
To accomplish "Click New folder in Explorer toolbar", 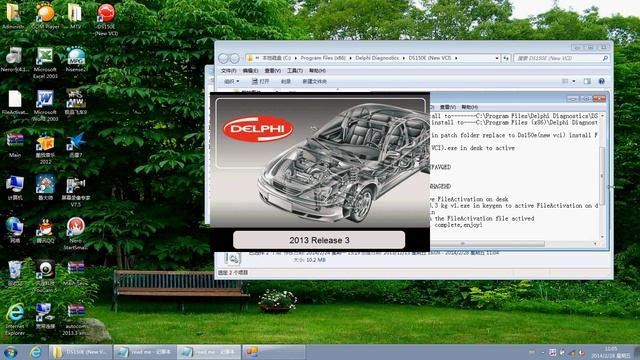I will pos(314,82).
